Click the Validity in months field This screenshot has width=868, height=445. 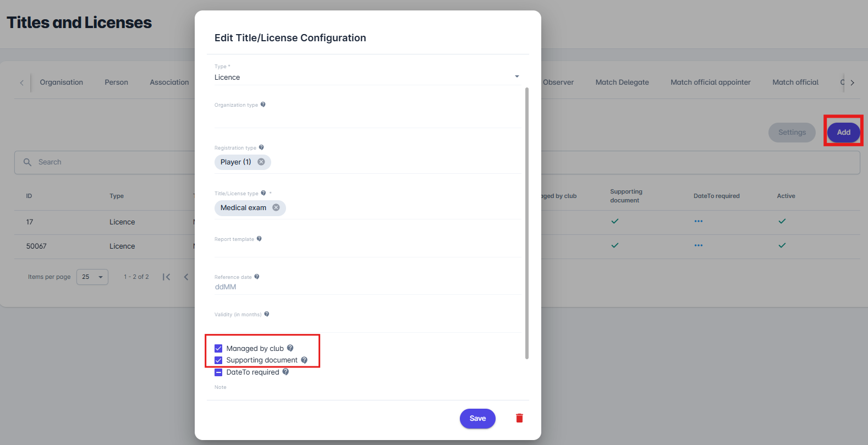(x=367, y=325)
